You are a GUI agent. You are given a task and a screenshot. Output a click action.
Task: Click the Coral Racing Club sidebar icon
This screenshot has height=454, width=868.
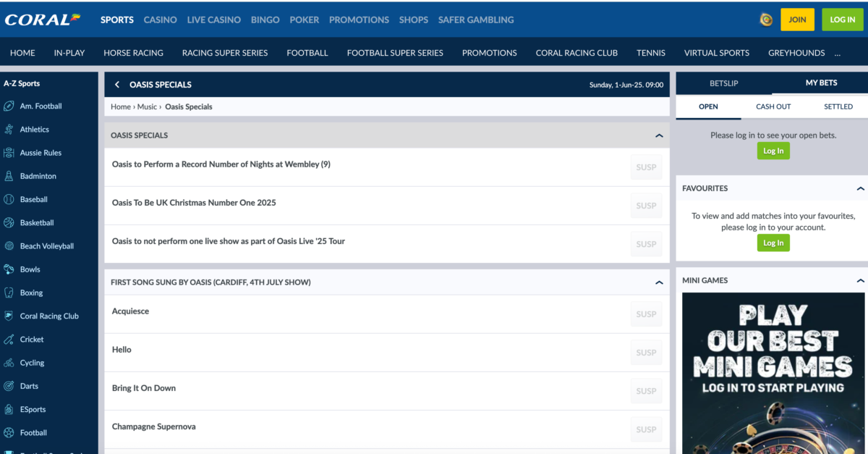pos(9,316)
